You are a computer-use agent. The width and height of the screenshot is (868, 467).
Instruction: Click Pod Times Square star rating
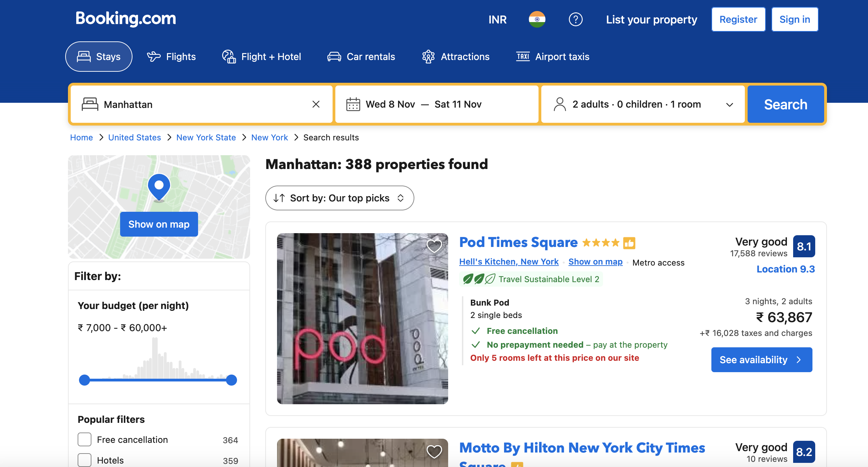click(x=601, y=243)
